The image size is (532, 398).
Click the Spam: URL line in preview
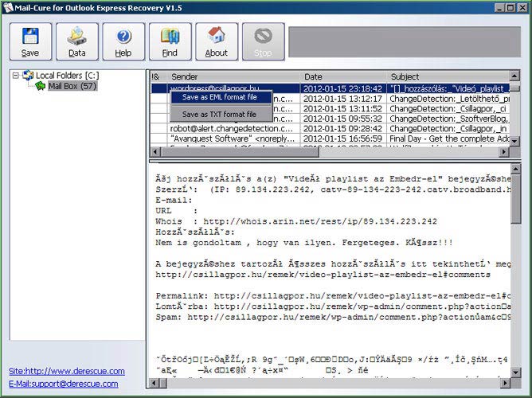(333, 318)
